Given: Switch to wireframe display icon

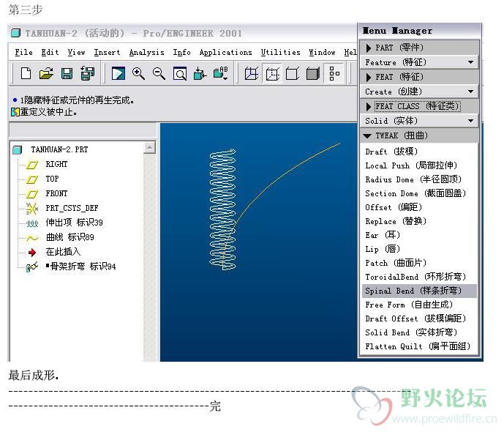Looking at the screenshot, I should (x=252, y=74).
